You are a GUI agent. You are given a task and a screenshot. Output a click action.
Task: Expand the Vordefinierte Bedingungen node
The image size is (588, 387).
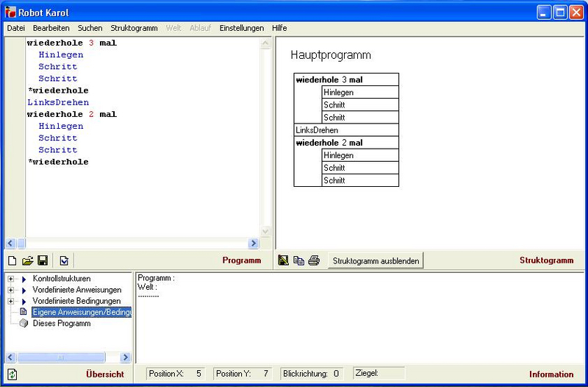11,301
